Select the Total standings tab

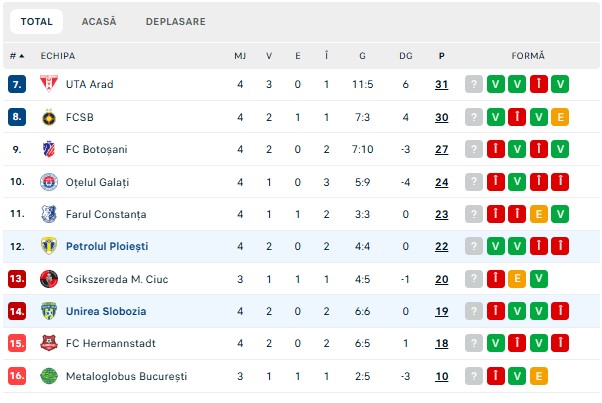coord(36,21)
